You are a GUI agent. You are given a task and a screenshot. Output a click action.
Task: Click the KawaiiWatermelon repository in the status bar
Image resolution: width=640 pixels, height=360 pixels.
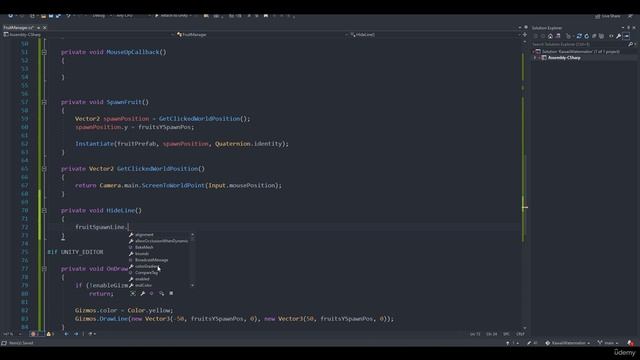pyautogui.click(x=567, y=343)
